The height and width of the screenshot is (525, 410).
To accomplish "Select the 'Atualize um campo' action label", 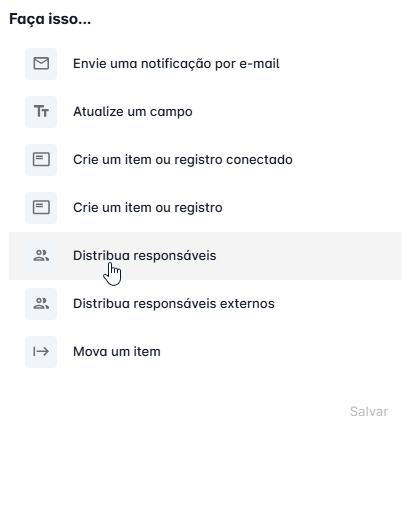I will tap(133, 111).
